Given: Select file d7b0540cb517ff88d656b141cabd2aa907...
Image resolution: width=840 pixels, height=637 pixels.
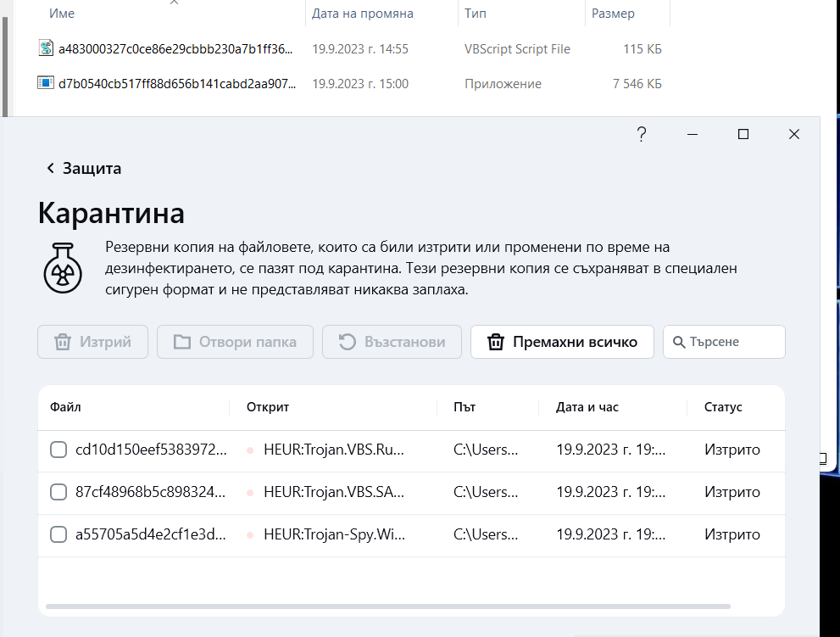Looking at the screenshot, I should click(x=177, y=84).
